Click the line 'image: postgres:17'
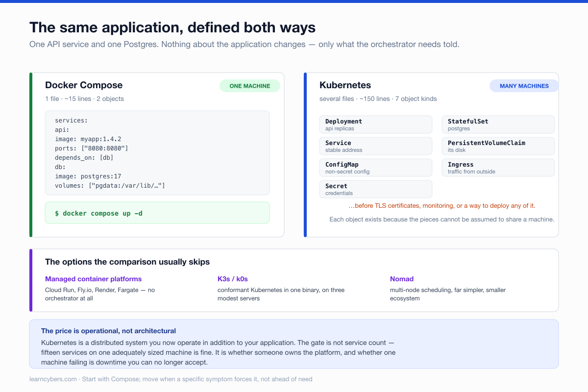Viewport: 588px width, 392px height. [x=88, y=176]
